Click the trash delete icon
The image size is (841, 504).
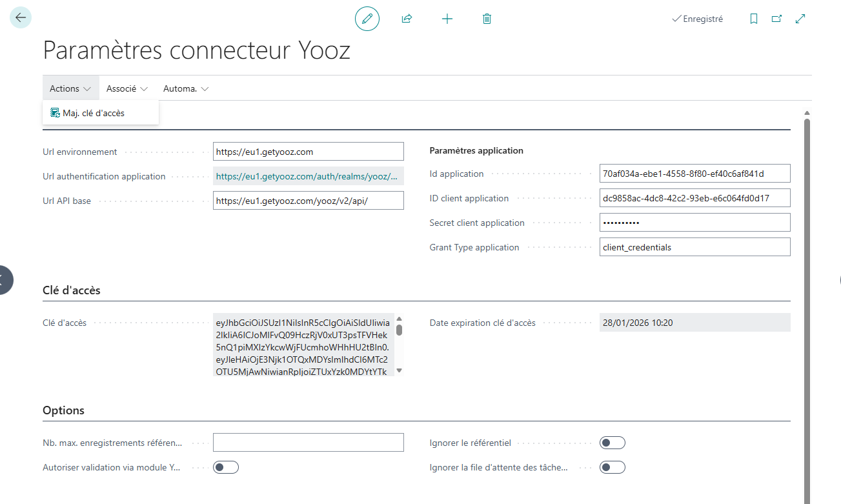(487, 19)
